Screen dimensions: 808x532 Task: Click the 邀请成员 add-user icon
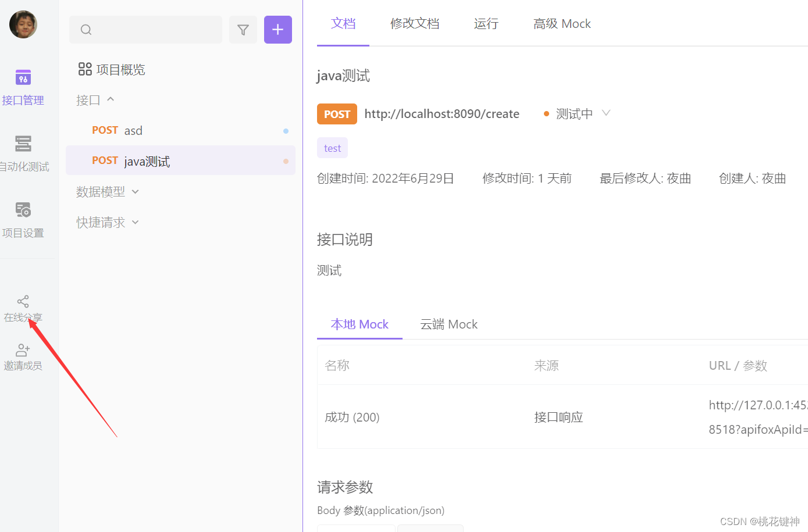pos(23,350)
